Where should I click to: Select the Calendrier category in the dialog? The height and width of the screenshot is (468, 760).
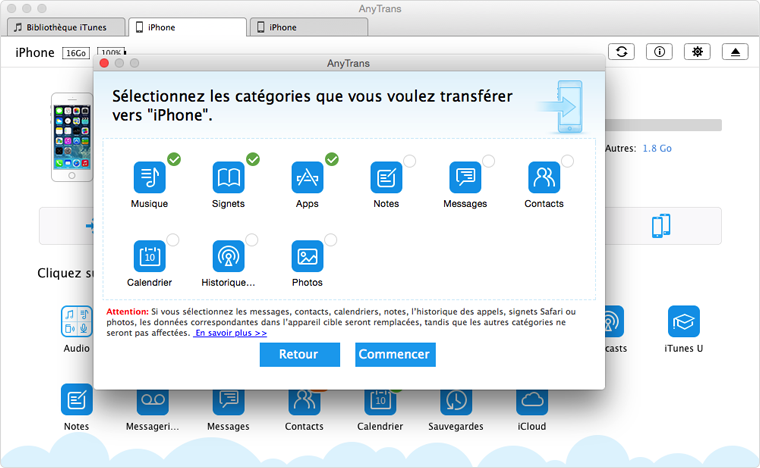click(149, 256)
